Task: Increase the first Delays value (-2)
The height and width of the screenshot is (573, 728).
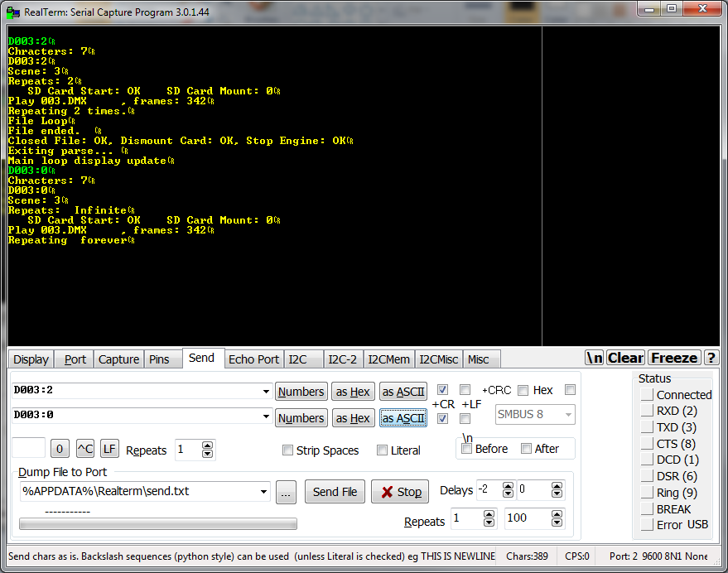Action: (x=508, y=486)
